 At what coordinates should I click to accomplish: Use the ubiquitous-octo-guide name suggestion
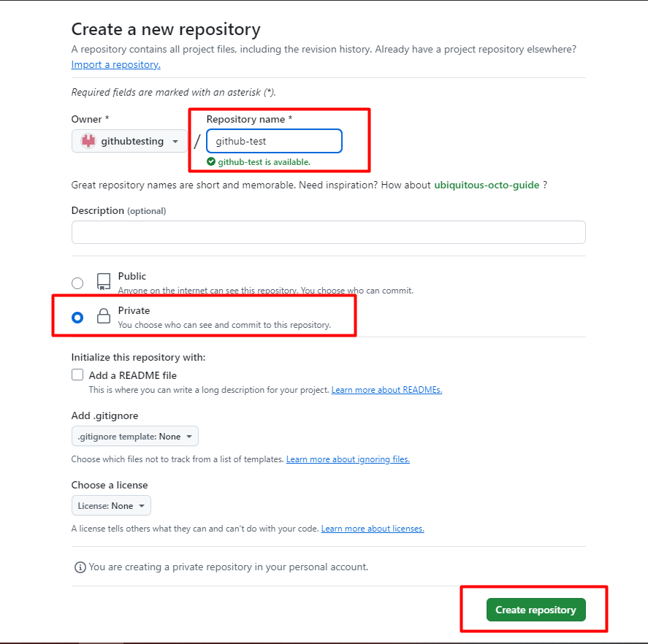[487, 185]
